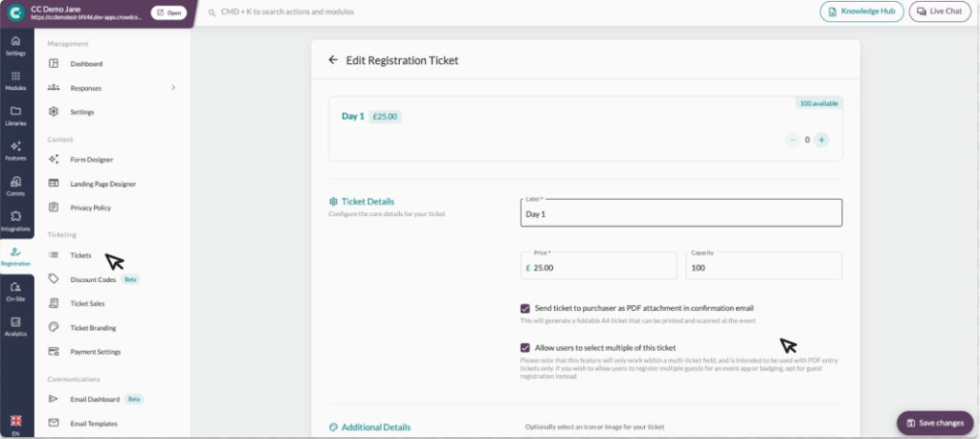The height and width of the screenshot is (439, 980).
Task: Decrease Day 1 ticket quantity with minus
Action: [x=792, y=140]
